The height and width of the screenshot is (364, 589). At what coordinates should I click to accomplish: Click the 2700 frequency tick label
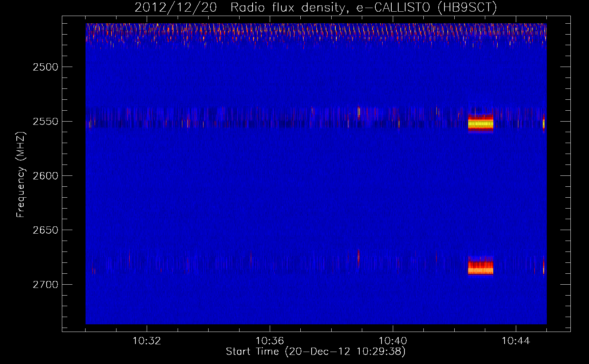[x=46, y=285]
